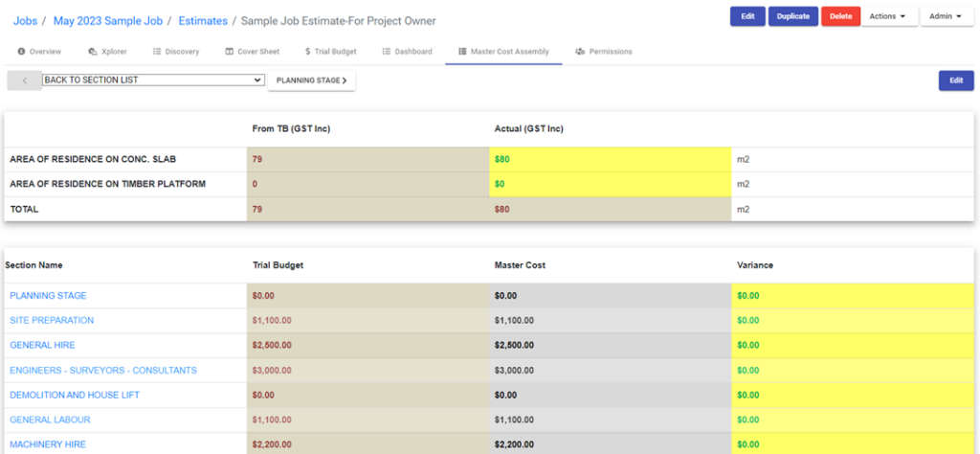This screenshot has width=980, height=454.
Task: Go to previous section with back arrow
Action: point(24,80)
